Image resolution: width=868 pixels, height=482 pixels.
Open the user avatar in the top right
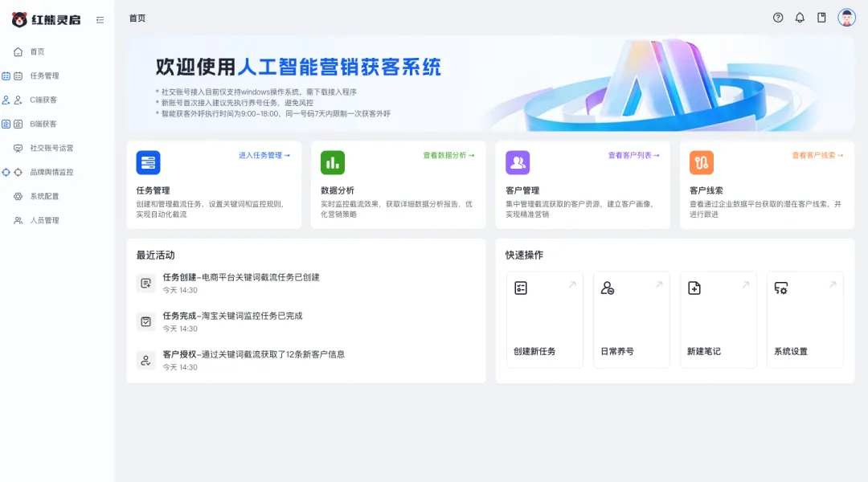845,17
